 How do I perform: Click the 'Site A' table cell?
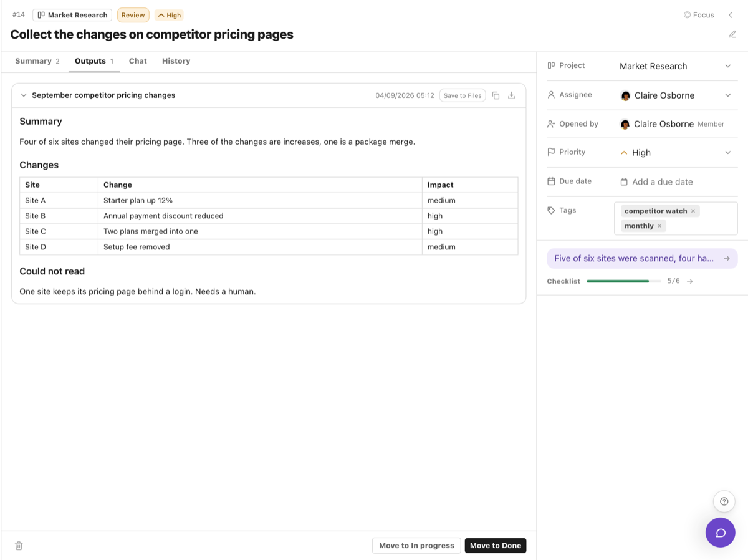click(59, 201)
